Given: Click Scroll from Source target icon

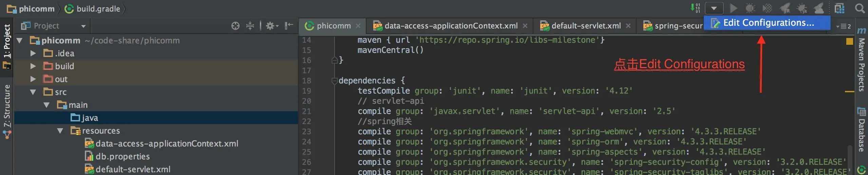Looking at the screenshot, I should [x=235, y=26].
